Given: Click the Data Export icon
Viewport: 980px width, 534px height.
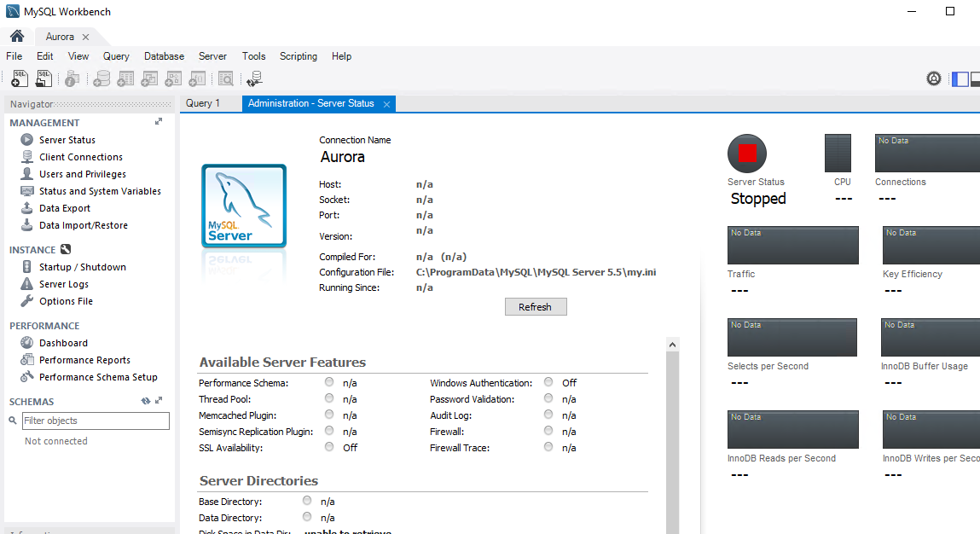Looking at the screenshot, I should point(27,207).
